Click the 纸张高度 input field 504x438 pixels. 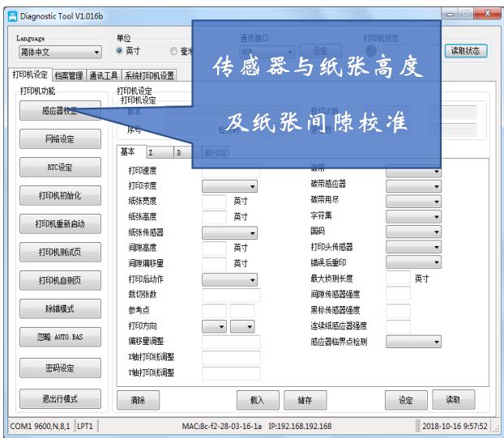click(214, 217)
